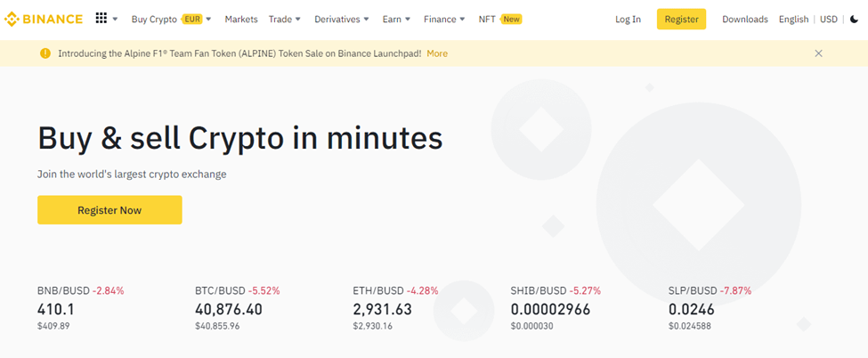Go to the Markets page
The width and height of the screenshot is (868, 358).
point(240,19)
